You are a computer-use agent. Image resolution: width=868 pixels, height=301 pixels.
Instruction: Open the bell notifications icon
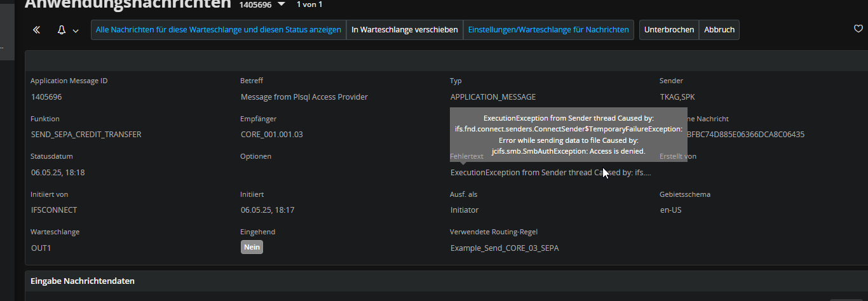pos(62,30)
